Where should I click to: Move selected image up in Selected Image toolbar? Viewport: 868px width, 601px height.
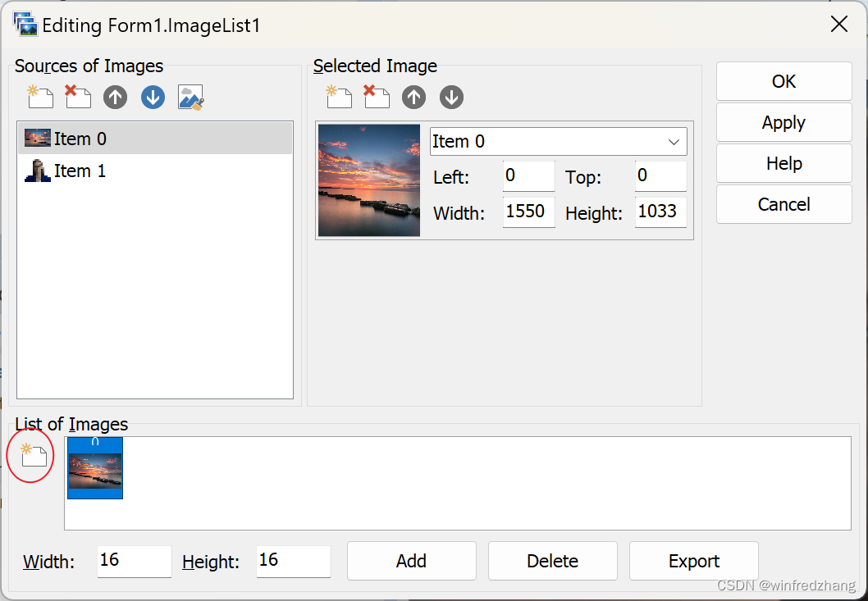(414, 98)
